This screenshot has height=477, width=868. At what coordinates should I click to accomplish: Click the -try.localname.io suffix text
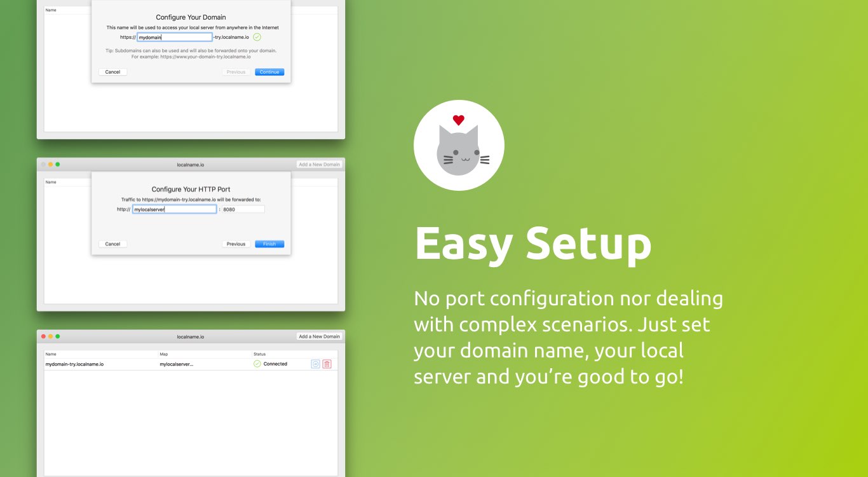231,38
